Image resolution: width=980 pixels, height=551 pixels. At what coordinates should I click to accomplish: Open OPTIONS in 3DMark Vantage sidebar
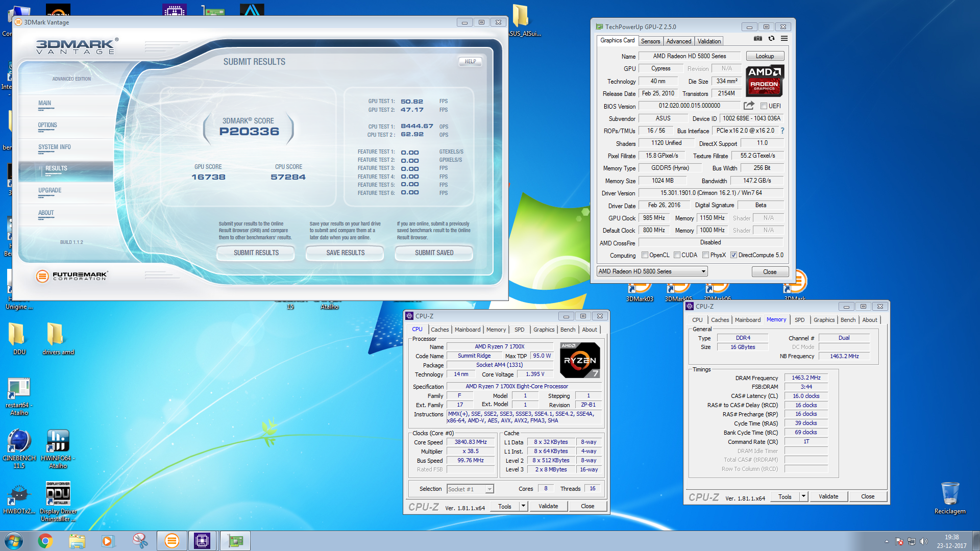point(47,125)
